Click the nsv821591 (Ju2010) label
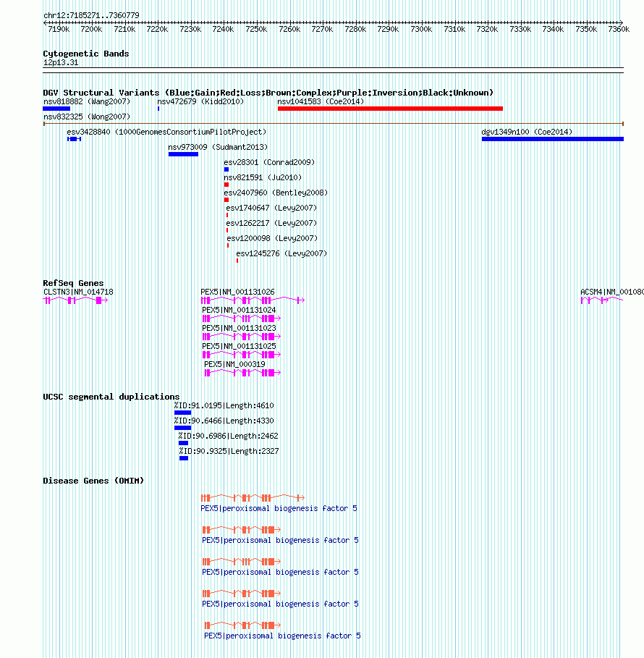The width and height of the screenshot is (644, 658). tap(263, 177)
